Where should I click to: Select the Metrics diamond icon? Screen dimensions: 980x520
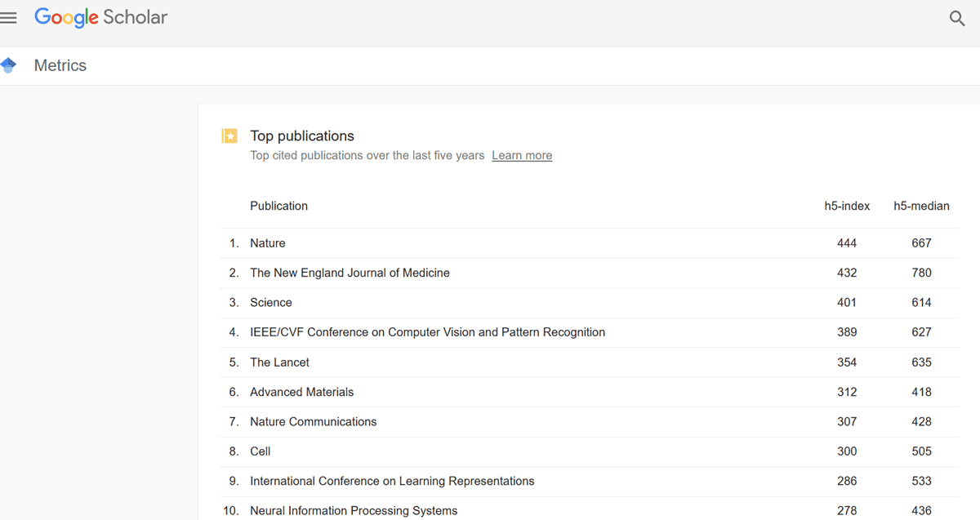pos(10,65)
